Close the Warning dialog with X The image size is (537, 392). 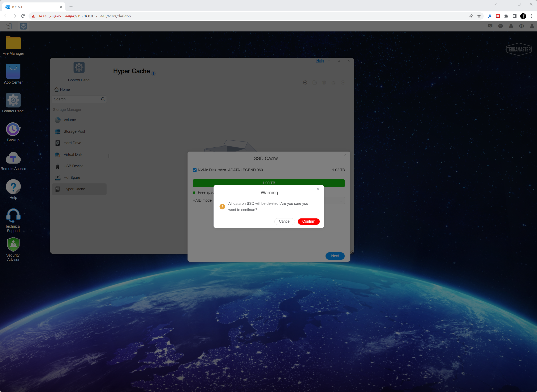pyautogui.click(x=318, y=189)
